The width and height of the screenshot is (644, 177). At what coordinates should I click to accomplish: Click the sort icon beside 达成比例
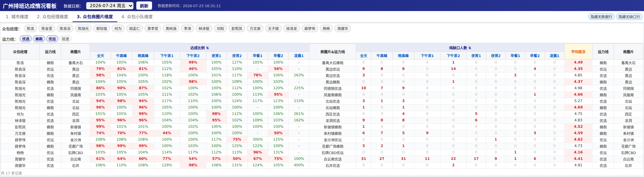click(208, 48)
